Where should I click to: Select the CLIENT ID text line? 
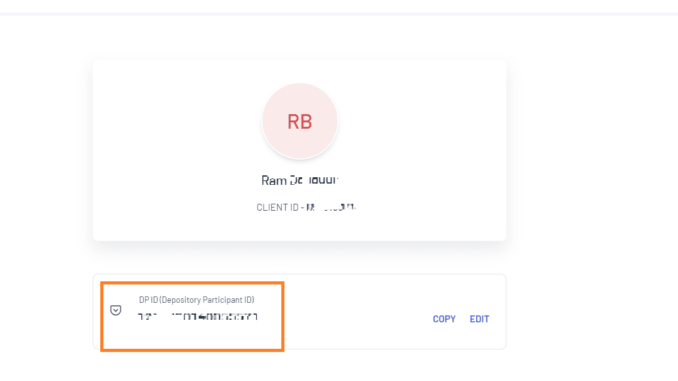point(306,208)
